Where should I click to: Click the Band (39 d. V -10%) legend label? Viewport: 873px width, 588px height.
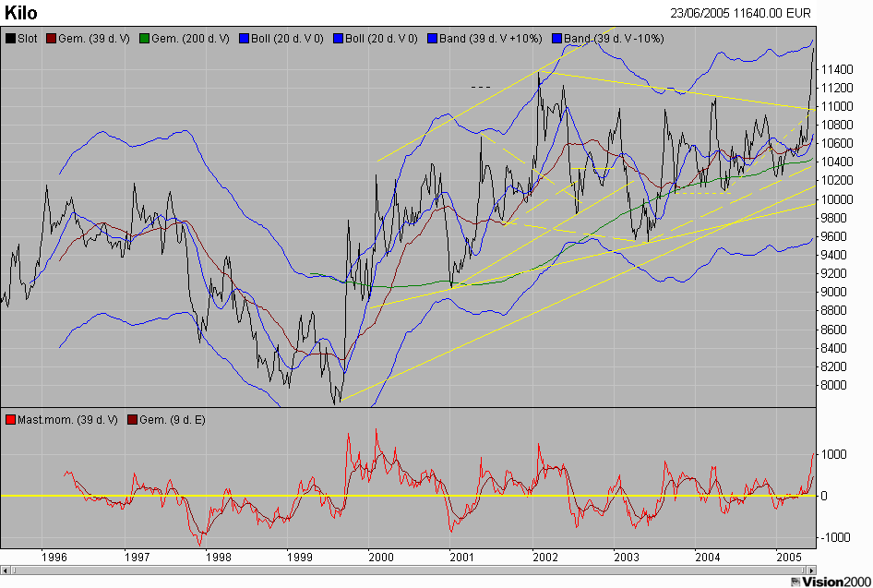[614, 39]
